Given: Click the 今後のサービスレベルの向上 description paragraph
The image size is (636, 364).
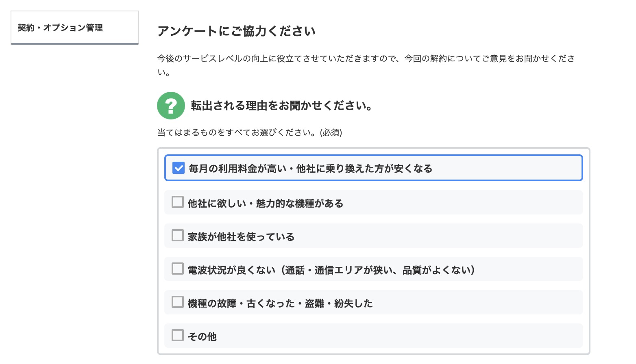Looking at the screenshot, I should coord(366,59).
